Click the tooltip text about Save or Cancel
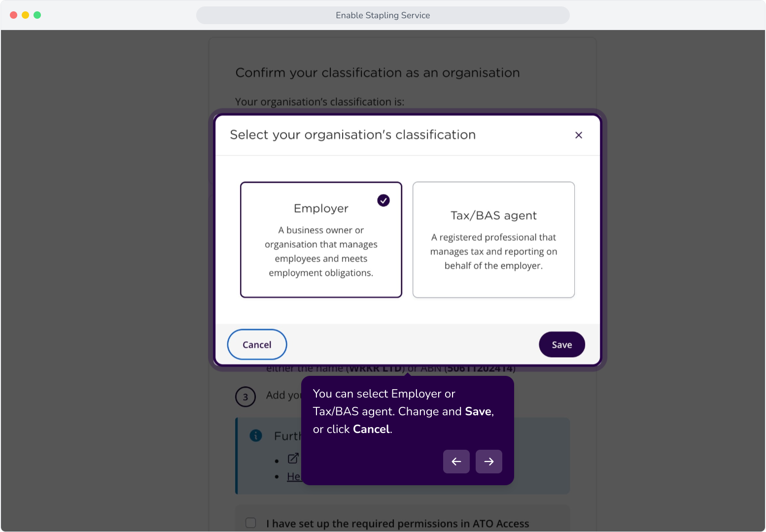Viewport: 766px width, 532px height. click(x=403, y=411)
